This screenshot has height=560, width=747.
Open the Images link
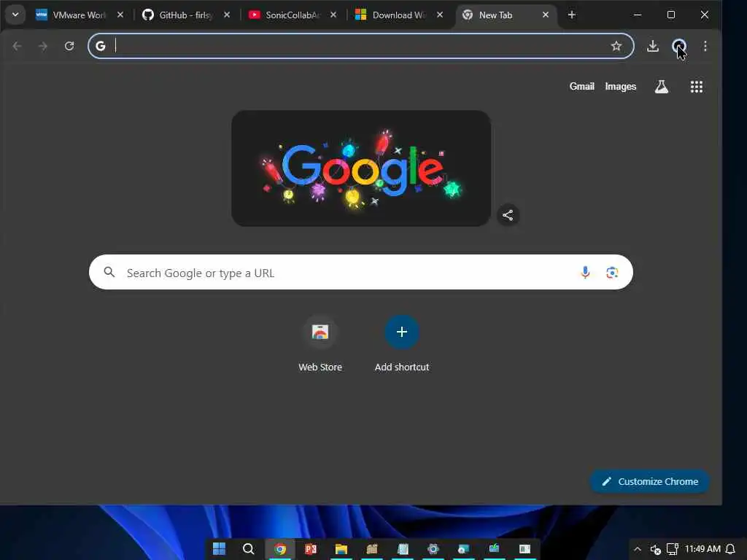click(620, 86)
